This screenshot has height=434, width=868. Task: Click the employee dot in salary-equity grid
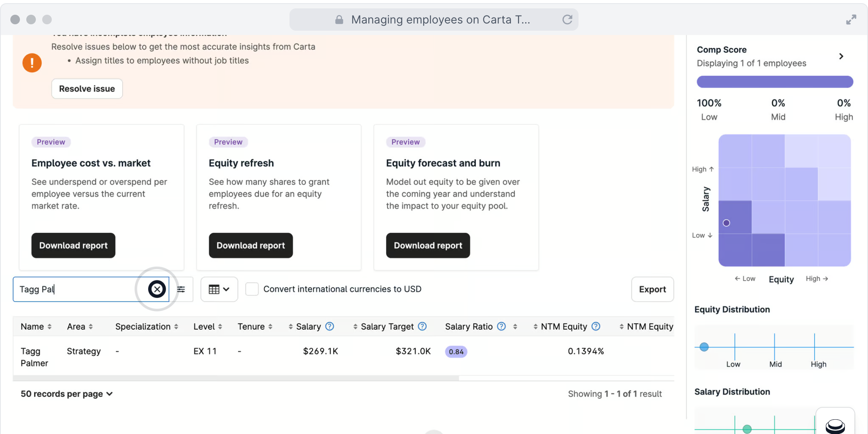pyautogui.click(x=726, y=223)
